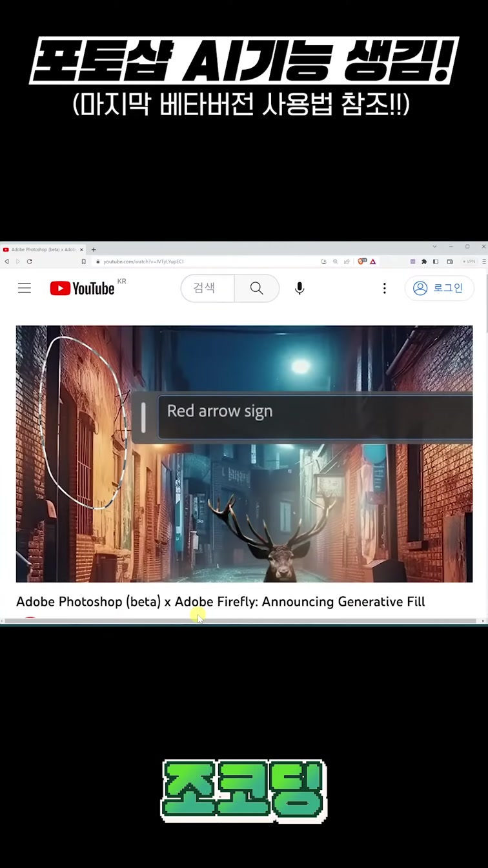The width and height of the screenshot is (488, 868).
Task: Open the zoom magnifier in address bar
Action: pyautogui.click(x=336, y=262)
